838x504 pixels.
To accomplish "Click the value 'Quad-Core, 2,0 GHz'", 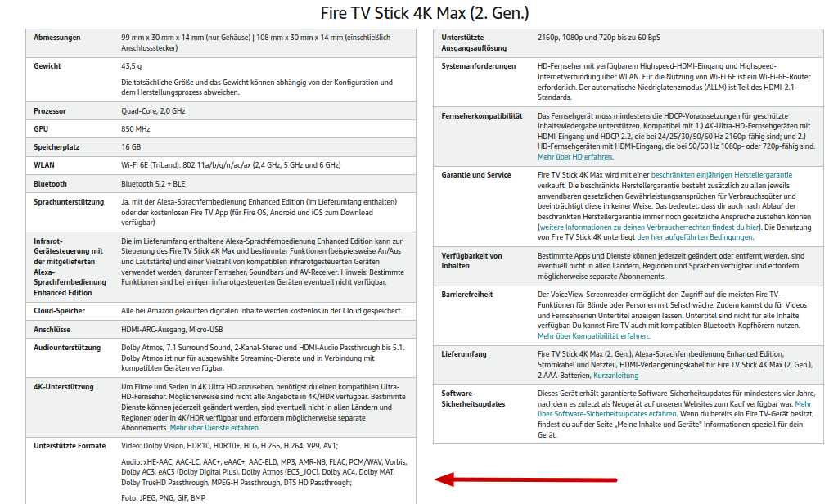I will tap(153, 111).
